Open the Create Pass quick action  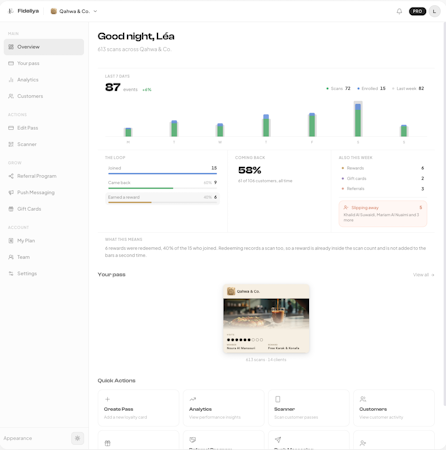[138, 408]
